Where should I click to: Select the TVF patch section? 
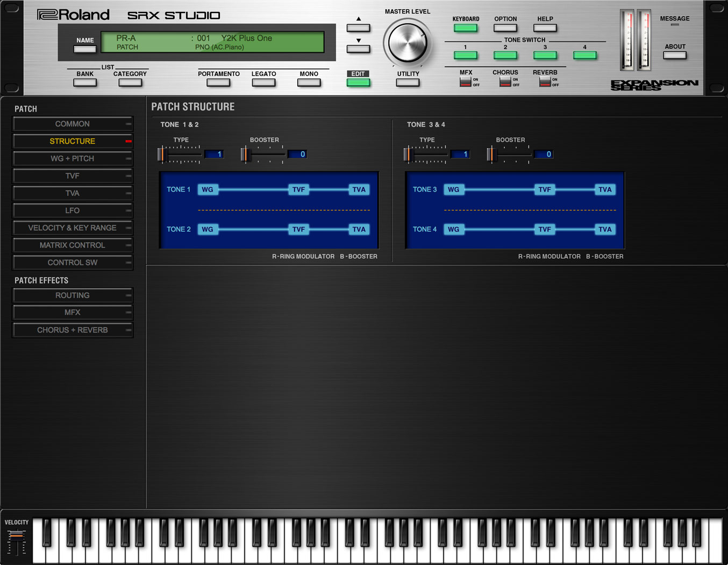(x=73, y=176)
